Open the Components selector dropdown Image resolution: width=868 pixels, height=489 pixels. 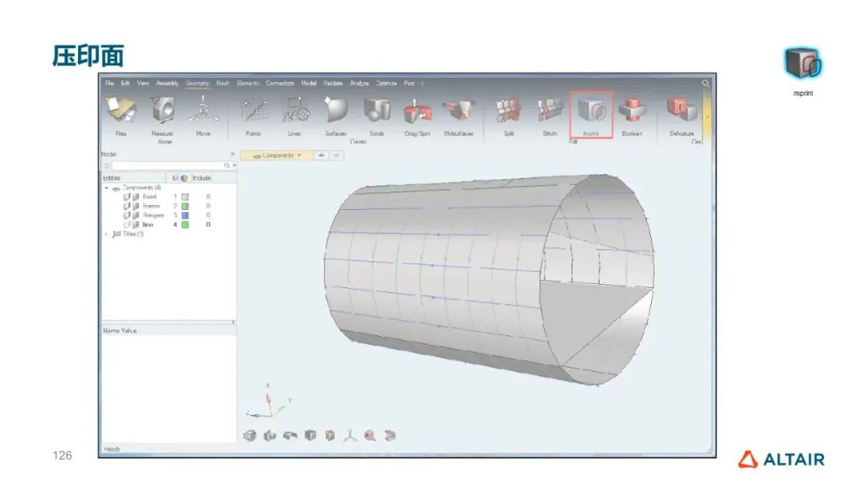coord(299,155)
